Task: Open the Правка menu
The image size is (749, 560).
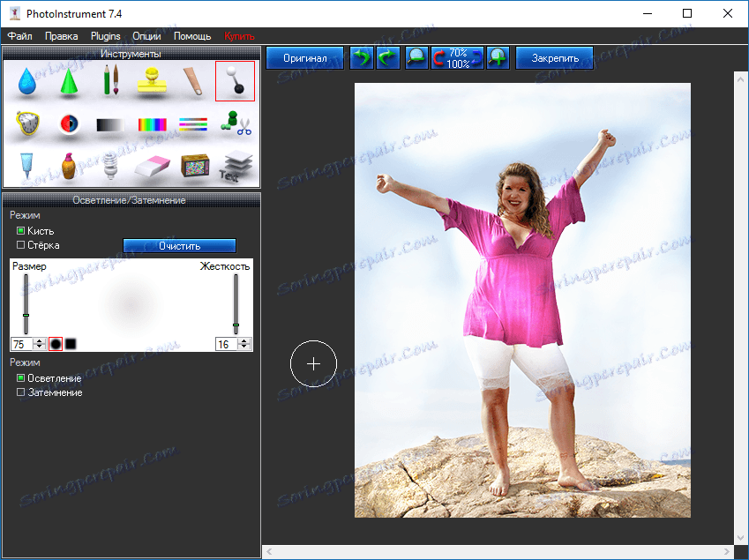Action: pos(61,36)
